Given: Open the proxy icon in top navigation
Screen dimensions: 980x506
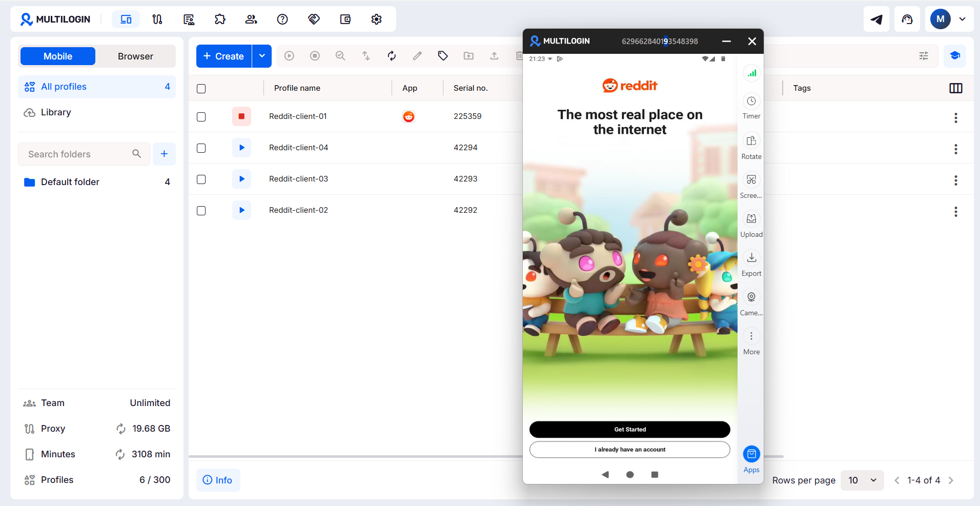Looking at the screenshot, I should click(x=157, y=19).
